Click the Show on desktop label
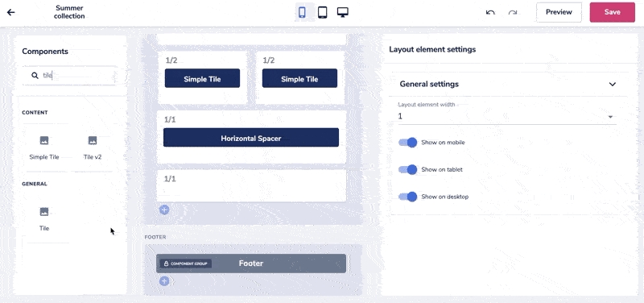Screen dimensions: 644x303 [445, 197]
